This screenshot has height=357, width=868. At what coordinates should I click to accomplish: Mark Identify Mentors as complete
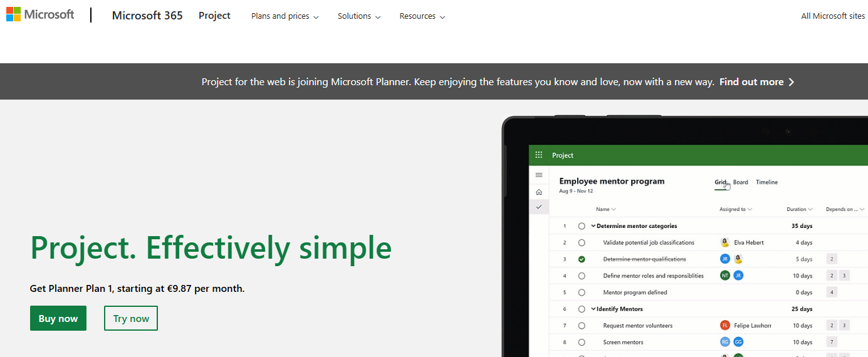(x=582, y=309)
